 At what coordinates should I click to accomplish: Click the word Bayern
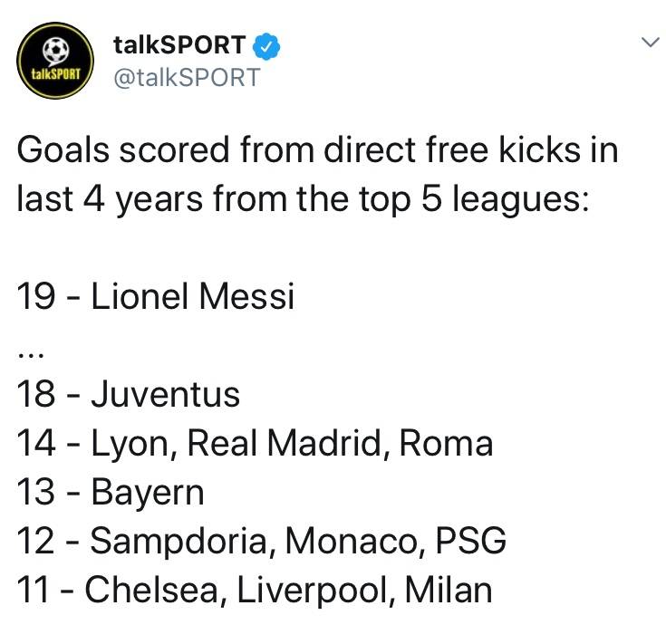pos(148,494)
